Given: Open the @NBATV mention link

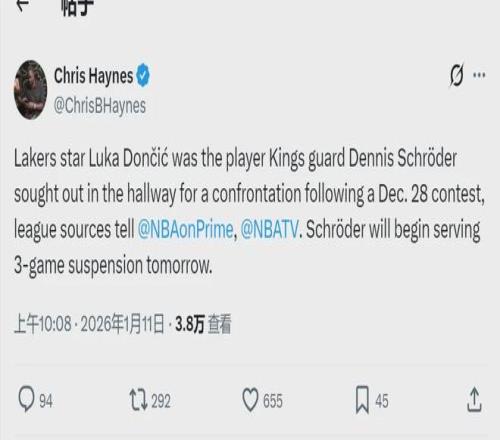Looking at the screenshot, I should [x=269, y=229].
